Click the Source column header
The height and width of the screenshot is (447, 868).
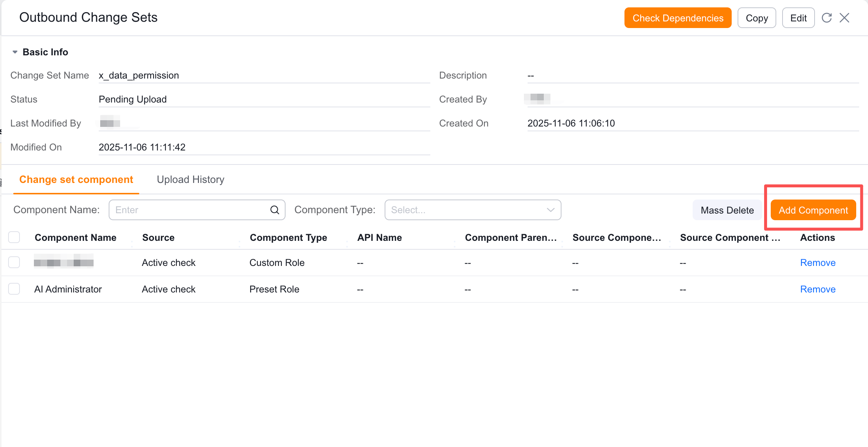click(x=158, y=238)
